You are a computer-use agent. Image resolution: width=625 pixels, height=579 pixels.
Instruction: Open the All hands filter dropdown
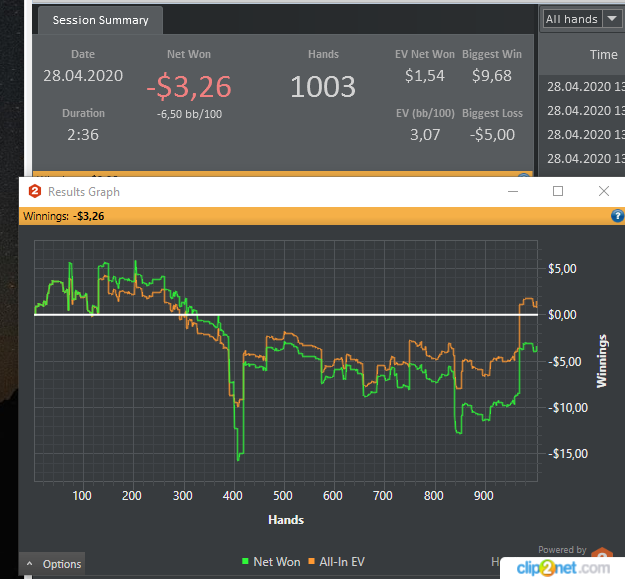coord(582,19)
